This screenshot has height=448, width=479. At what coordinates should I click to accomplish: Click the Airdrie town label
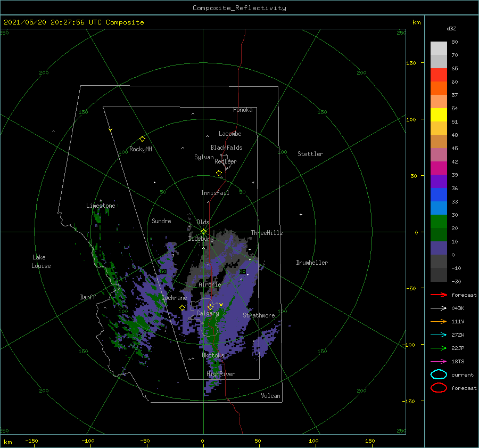210,284
